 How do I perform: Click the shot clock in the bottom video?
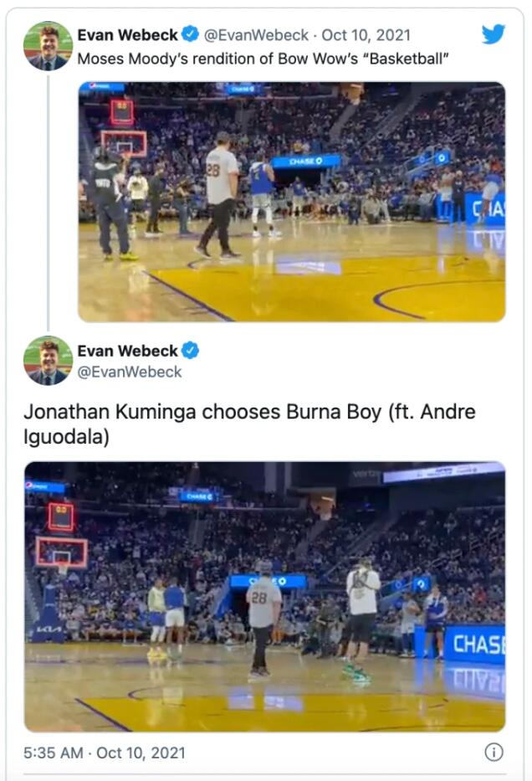60,516
